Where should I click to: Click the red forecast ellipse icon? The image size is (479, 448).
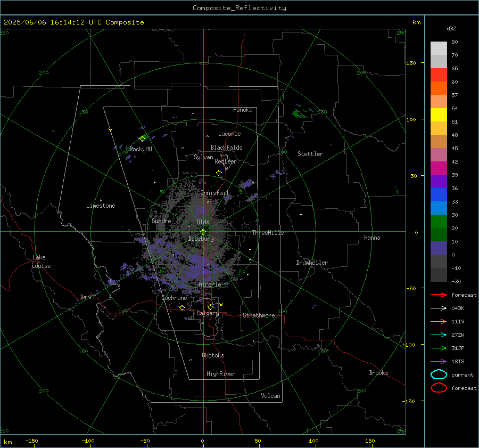[439, 388]
